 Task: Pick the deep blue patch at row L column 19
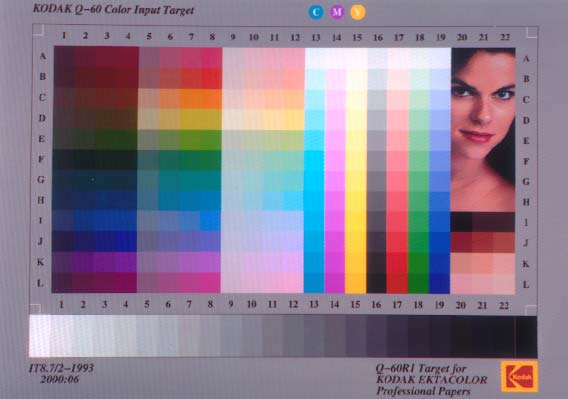point(439,283)
